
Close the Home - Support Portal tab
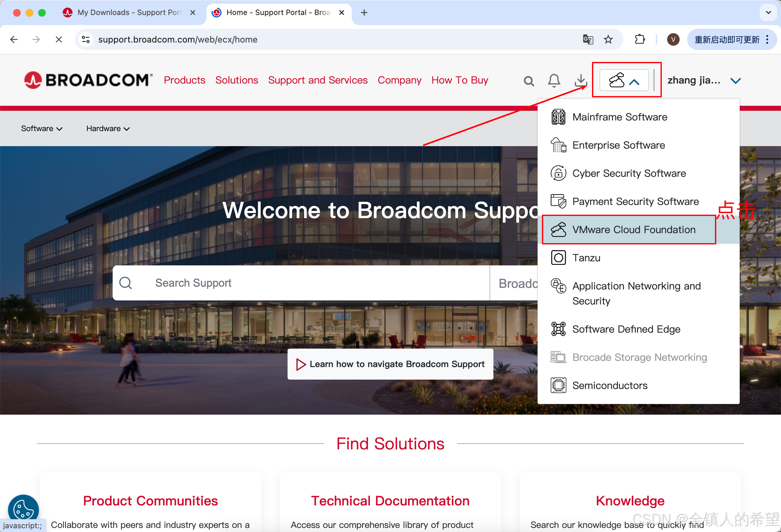pos(341,13)
